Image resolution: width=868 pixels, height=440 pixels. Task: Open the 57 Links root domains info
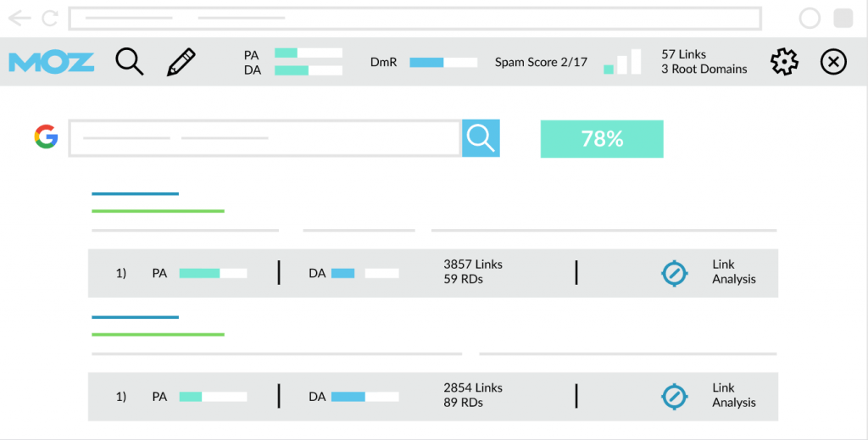tap(704, 61)
